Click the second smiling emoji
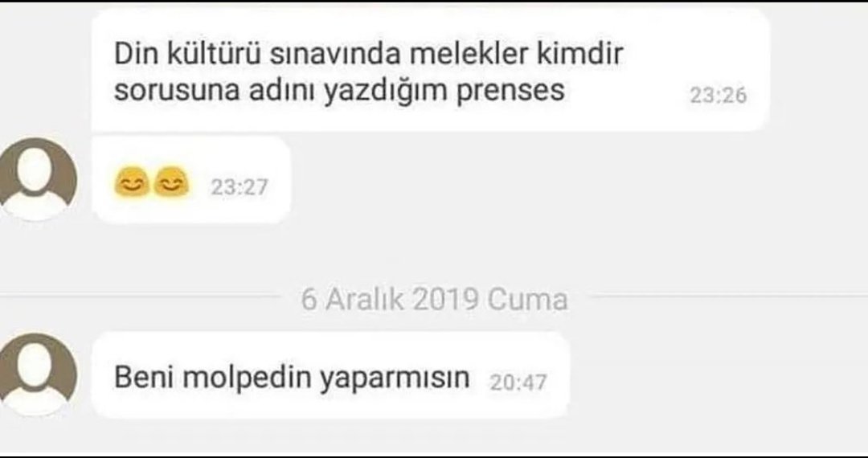 coord(171,184)
